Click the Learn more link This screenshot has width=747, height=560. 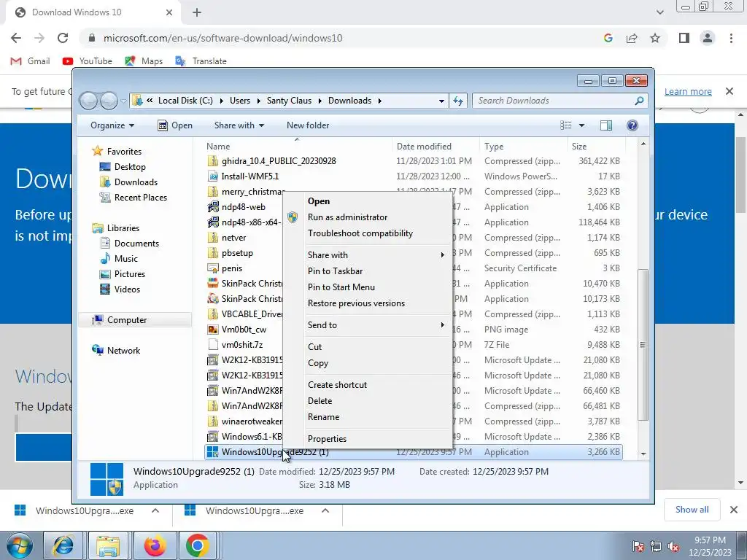(x=688, y=91)
